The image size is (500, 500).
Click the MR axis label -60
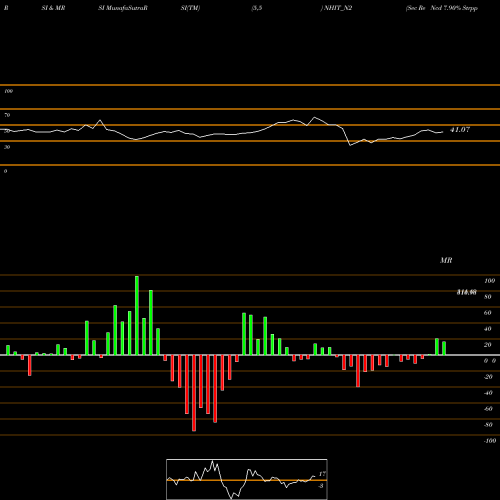click(x=488, y=409)
